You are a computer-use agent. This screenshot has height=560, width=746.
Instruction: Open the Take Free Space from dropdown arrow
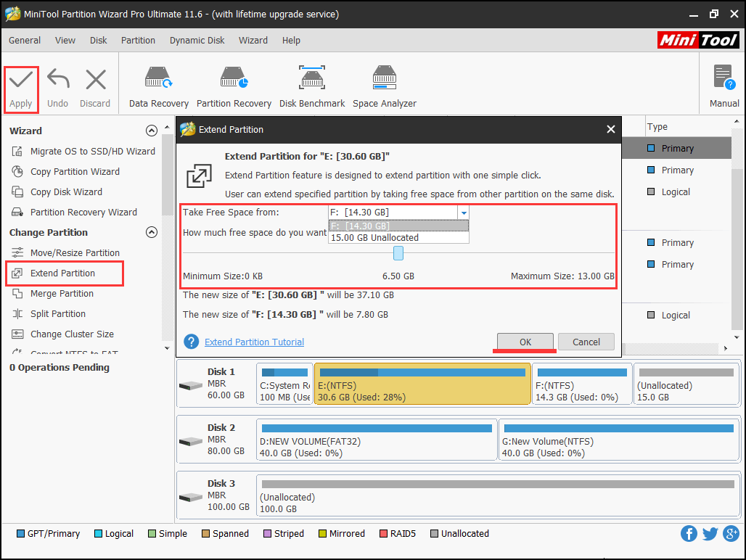click(464, 213)
